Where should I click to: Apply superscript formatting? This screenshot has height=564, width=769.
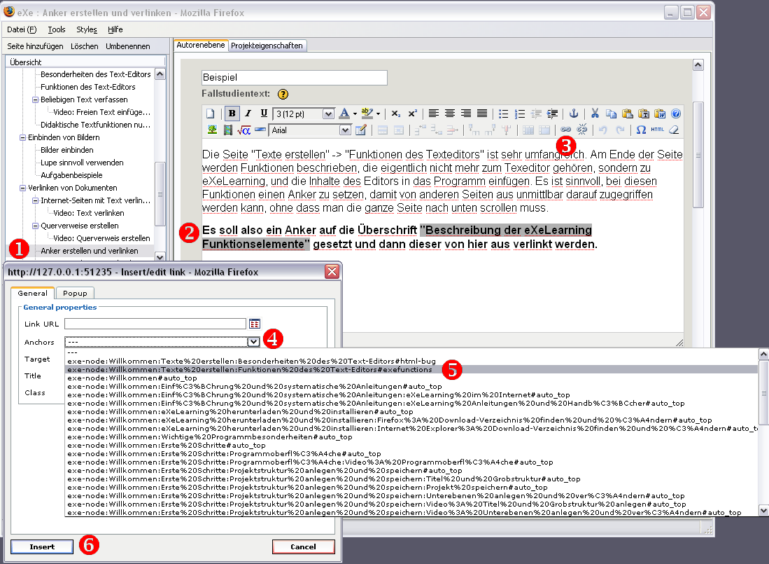[x=412, y=114]
